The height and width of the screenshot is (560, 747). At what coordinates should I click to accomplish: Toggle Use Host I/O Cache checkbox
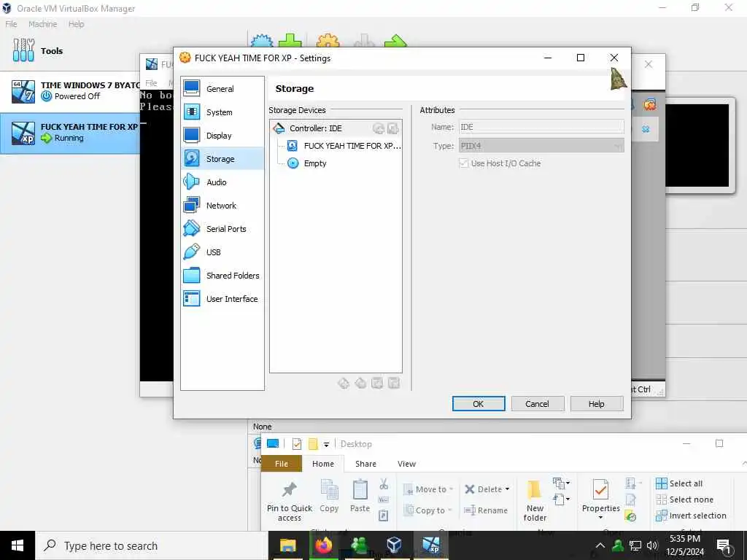pyautogui.click(x=463, y=163)
